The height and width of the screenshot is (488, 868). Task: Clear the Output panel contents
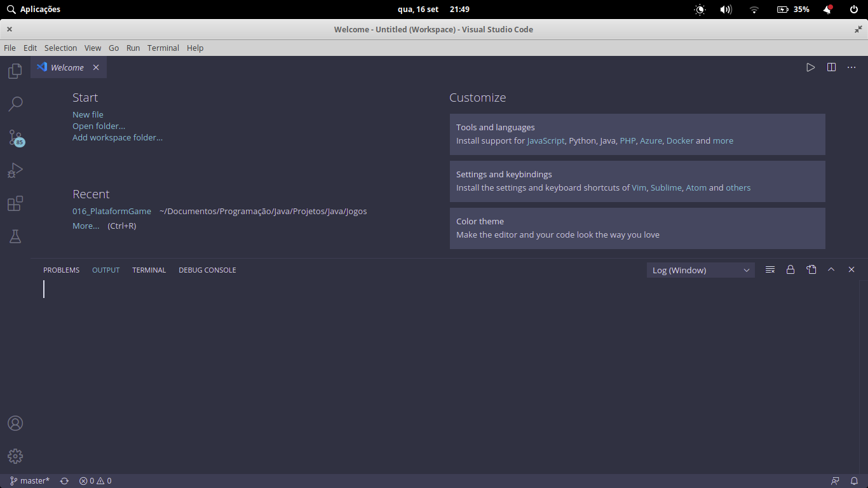[770, 269]
